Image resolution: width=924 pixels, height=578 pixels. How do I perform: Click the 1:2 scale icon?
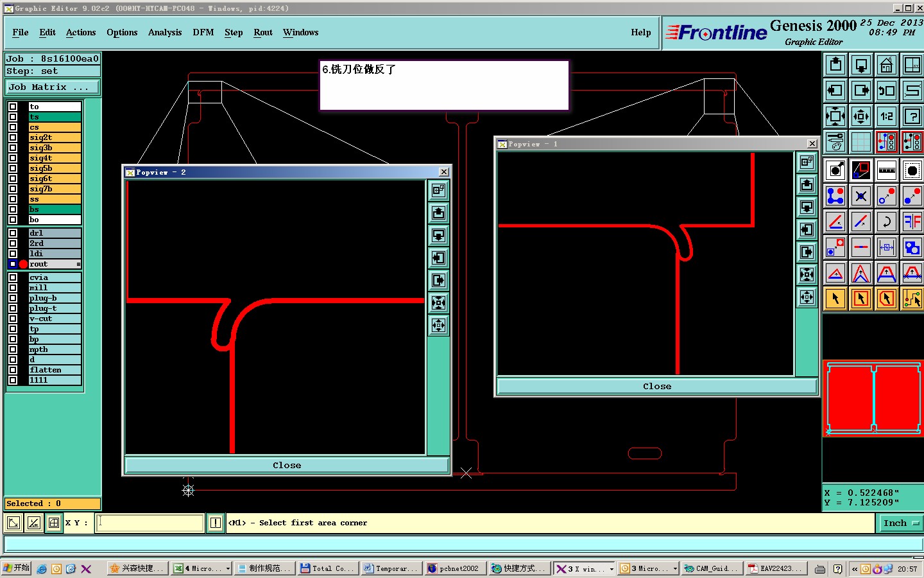887,116
